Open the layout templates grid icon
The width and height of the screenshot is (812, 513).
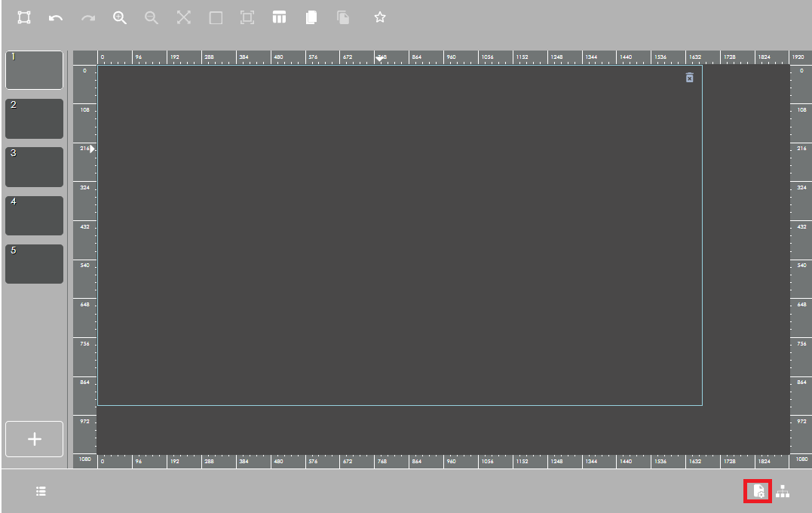279,17
